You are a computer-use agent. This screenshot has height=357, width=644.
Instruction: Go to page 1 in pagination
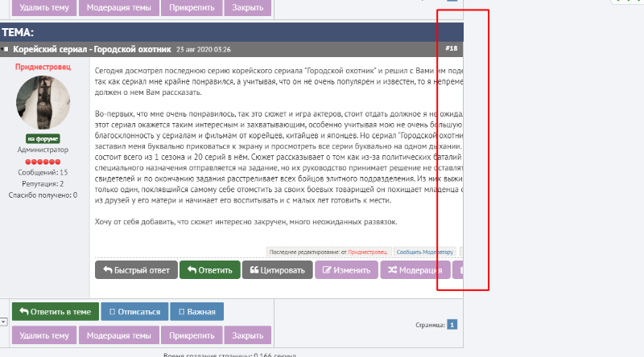452,325
